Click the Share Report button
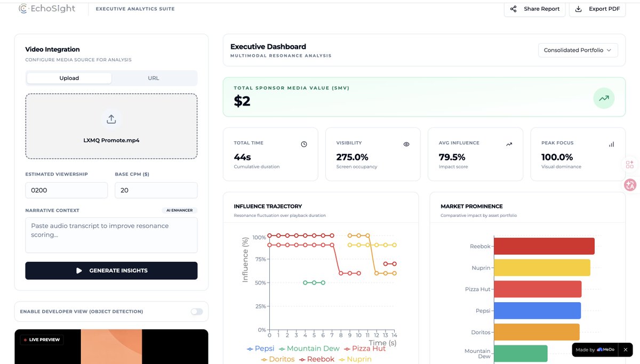640x364 pixels. coord(534,9)
